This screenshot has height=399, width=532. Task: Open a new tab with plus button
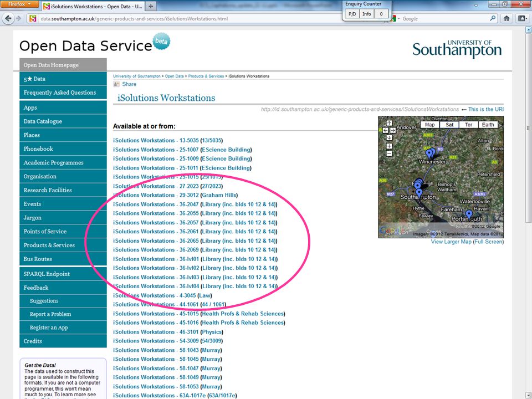151,6
